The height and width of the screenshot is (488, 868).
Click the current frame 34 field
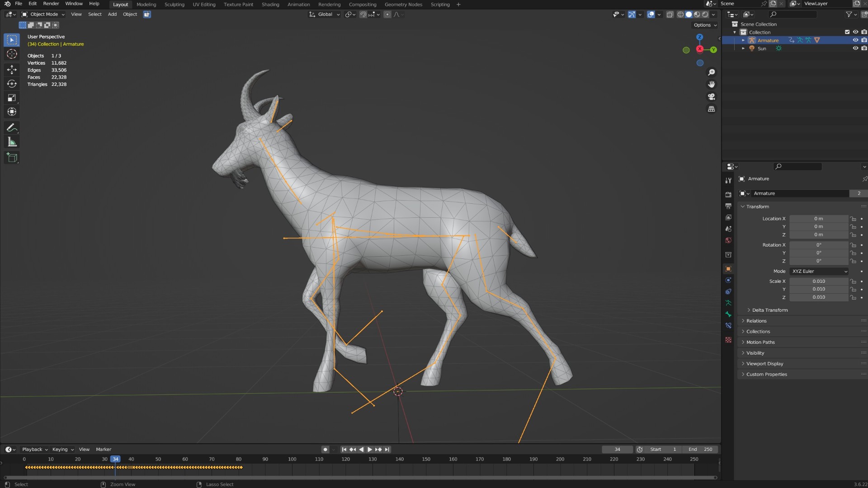617,450
